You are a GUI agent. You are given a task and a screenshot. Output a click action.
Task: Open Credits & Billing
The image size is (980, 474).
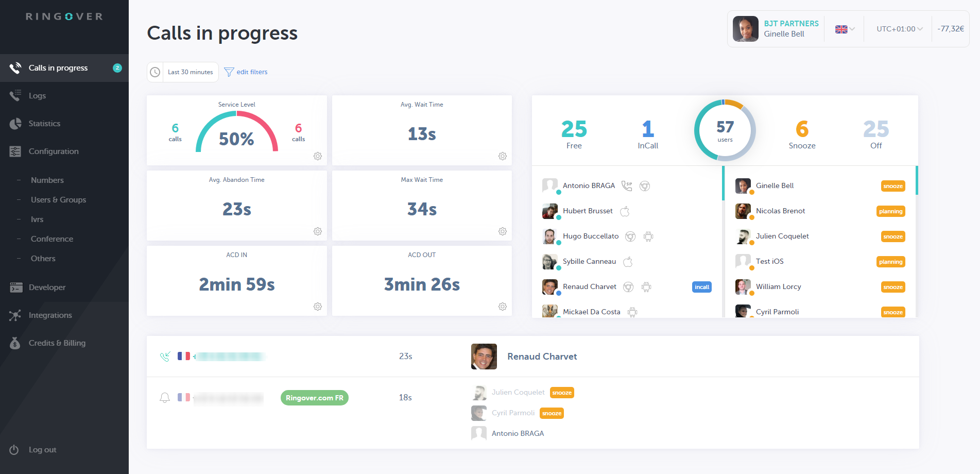coord(57,343)
